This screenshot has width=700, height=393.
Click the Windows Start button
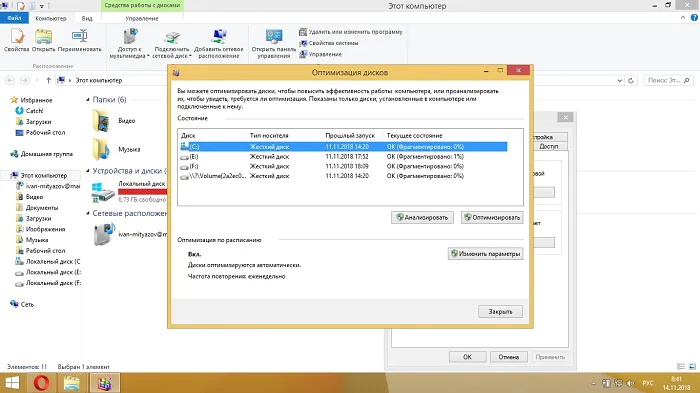pos(12,383)
